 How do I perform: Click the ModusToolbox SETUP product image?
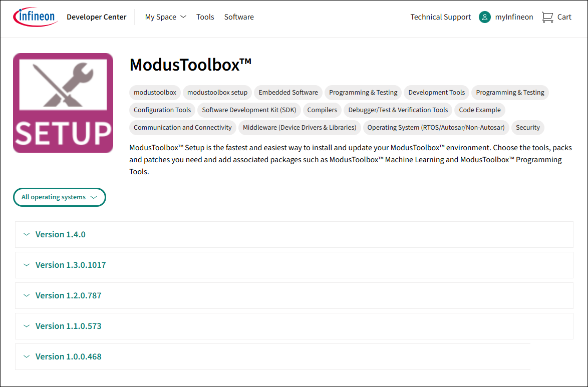coord(63,103)
